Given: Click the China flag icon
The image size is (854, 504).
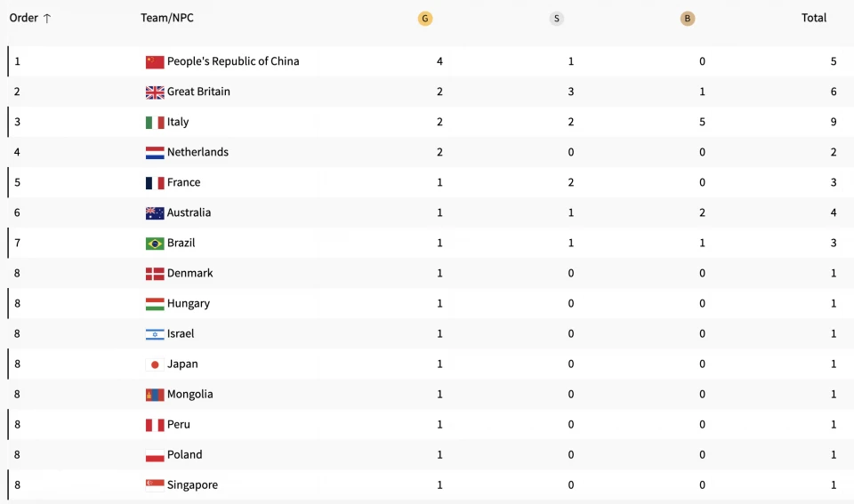Looking at the screenshot, I should tap(155, 62).
